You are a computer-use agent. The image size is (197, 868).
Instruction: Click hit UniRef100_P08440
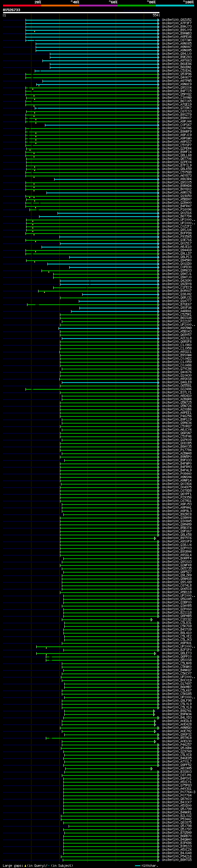[177, 474]
